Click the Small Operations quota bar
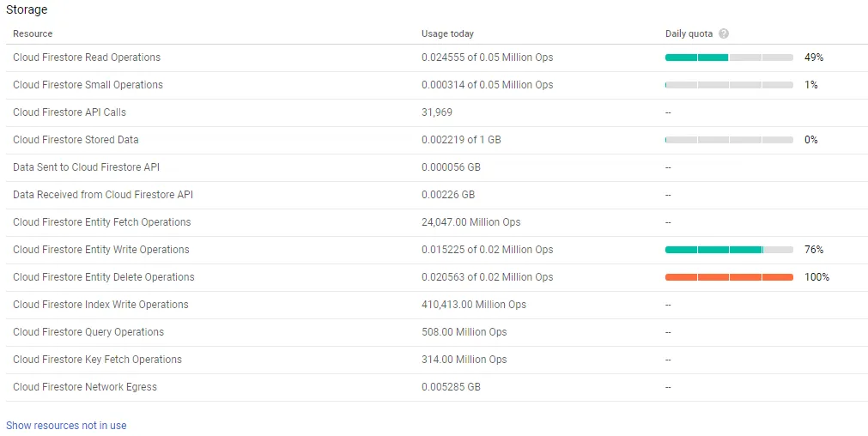The width and height of the screenshot is (868, 436). [x=729, y=85]
